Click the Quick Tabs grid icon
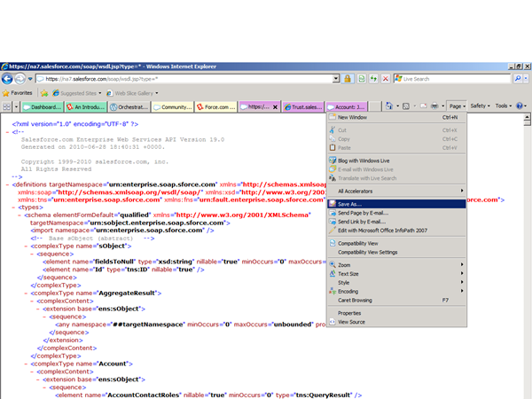The image size is (532, 399). click(x=6, y=107)
